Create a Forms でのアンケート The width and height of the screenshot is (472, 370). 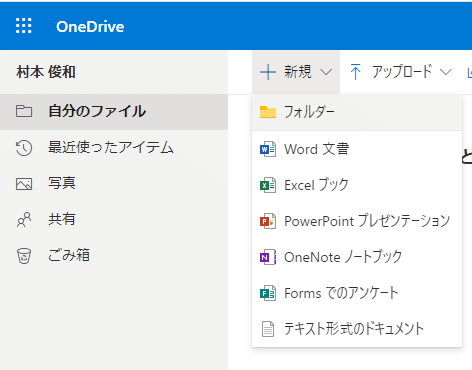[x=357, y=293]
